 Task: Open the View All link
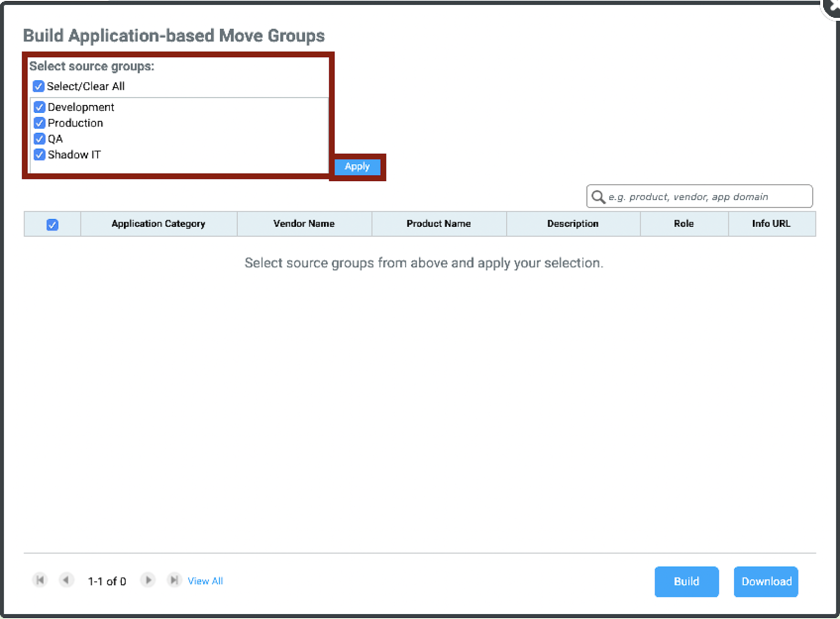click(x=205, y=581)
